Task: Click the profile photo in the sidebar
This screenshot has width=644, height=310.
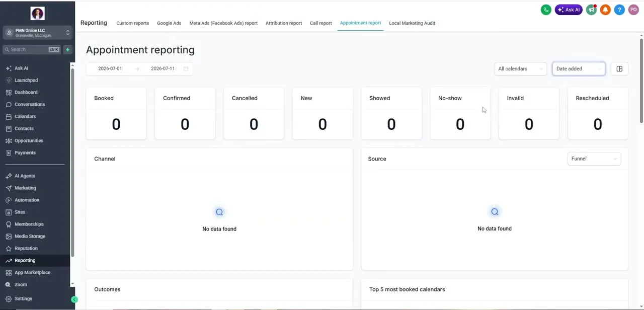Action: pos(37,14)
